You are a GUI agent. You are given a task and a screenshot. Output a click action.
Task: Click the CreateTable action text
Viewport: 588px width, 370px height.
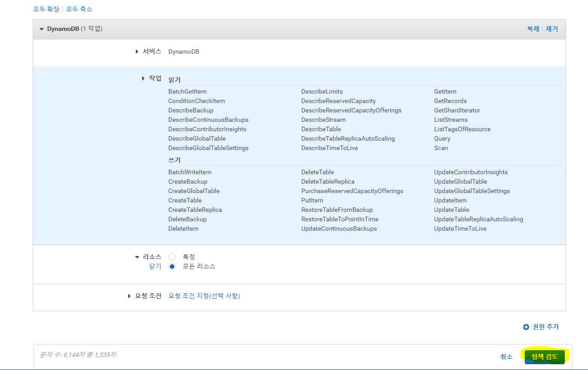point(185,200)
